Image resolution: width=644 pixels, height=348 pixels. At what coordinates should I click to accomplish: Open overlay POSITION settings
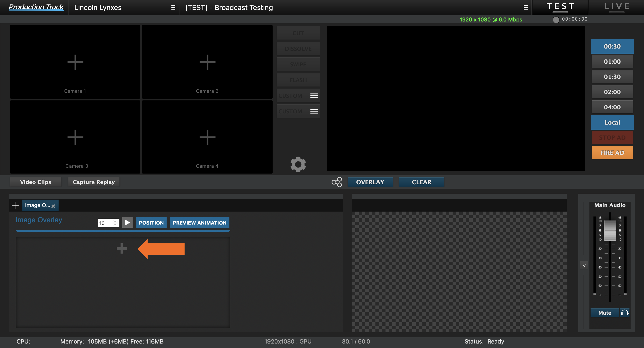point(151,223)
